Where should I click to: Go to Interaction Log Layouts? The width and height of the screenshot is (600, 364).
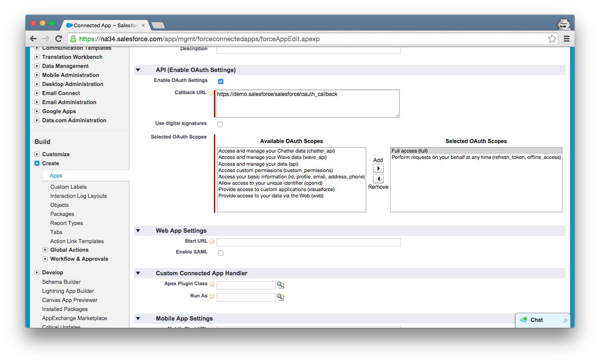click(x=78, y=196)
